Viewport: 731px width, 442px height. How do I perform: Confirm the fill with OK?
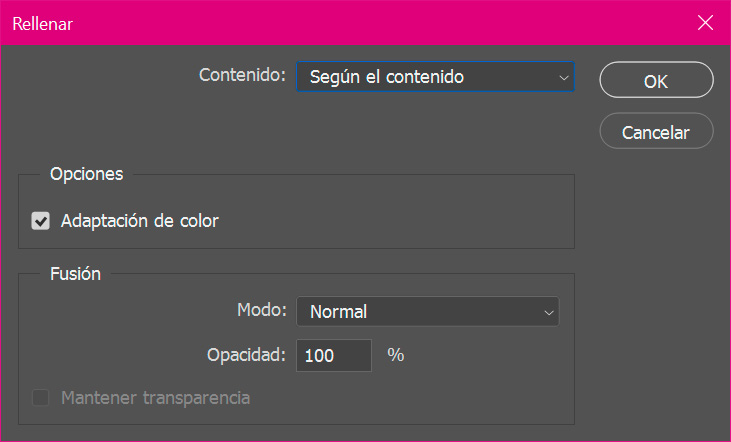656,80
